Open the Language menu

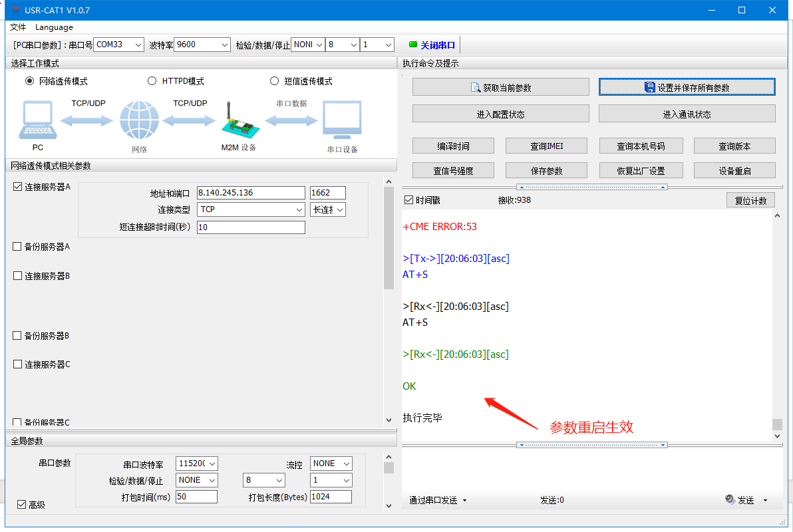click(54, 27)
